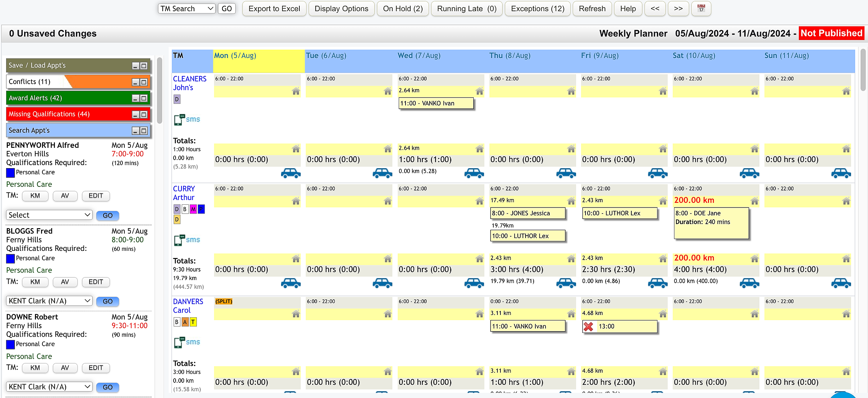The image size is (868, 398).
Task: Open Display Options menu
Action: pyautogui.click(x=341, y=8)
